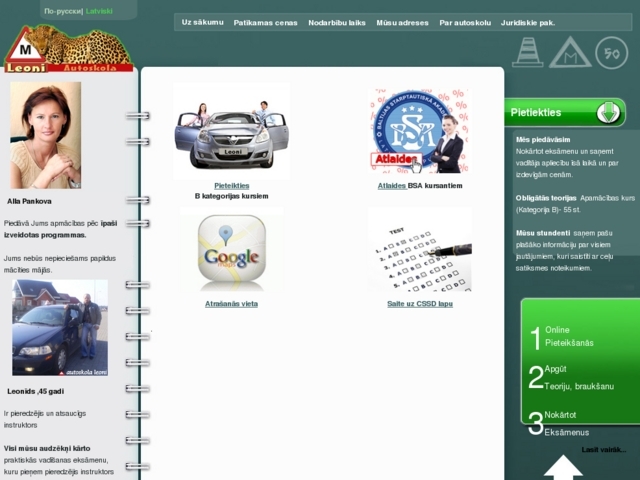This screenshot has width=640, height=480.
Task: Open the Saite uz CSDD lapu link
Action: pos(419,303)
